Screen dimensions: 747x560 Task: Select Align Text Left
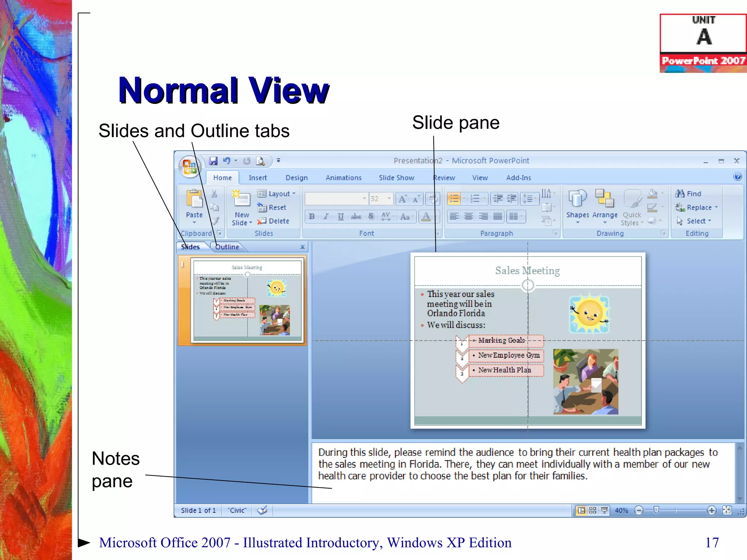click(x=454, y=217)
